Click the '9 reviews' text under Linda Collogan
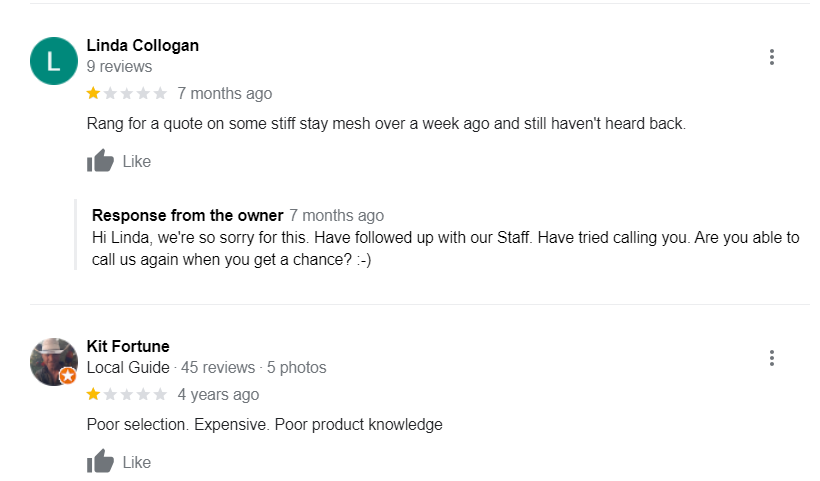Viewport: 820px width, 481px height. coord(119,67)
